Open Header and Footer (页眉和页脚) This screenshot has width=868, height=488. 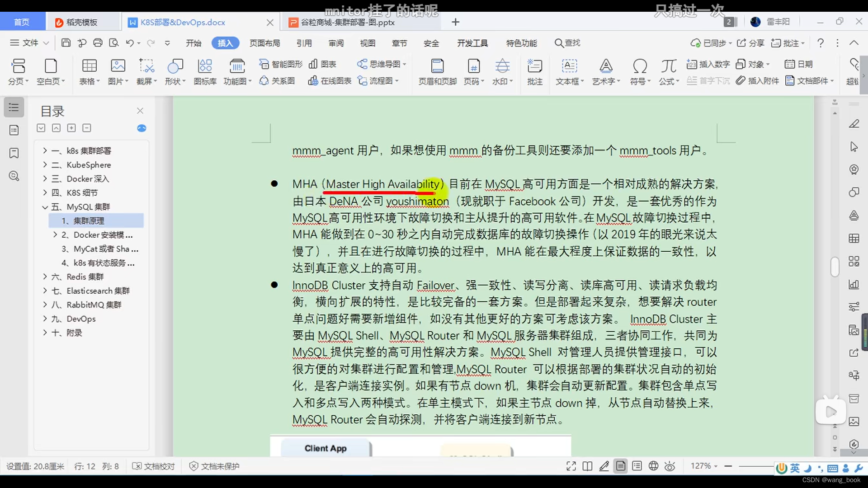[x=437, y=71]
